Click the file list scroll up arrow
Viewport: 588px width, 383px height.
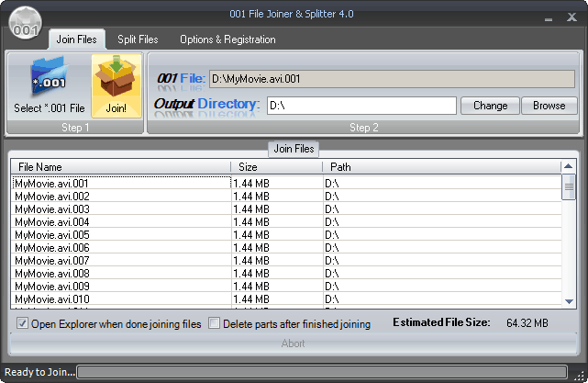tap(569, 166)
